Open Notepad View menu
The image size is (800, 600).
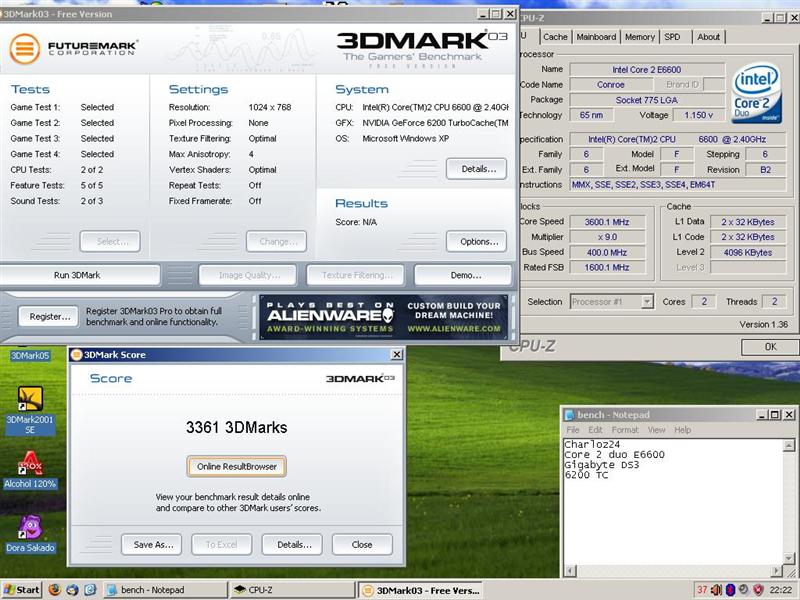click(656, 430)
